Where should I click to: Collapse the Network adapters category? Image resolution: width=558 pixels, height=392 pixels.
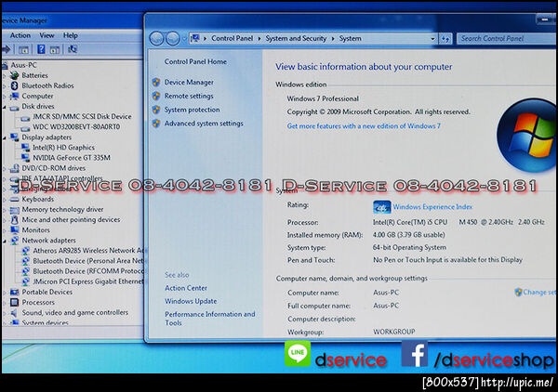pos(5,241)
